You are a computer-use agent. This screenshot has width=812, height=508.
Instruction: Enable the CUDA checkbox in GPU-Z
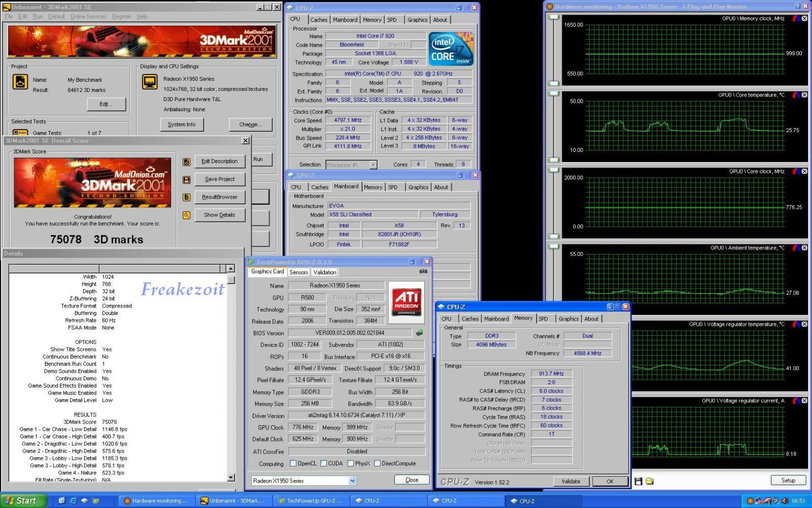coord(323,463)
